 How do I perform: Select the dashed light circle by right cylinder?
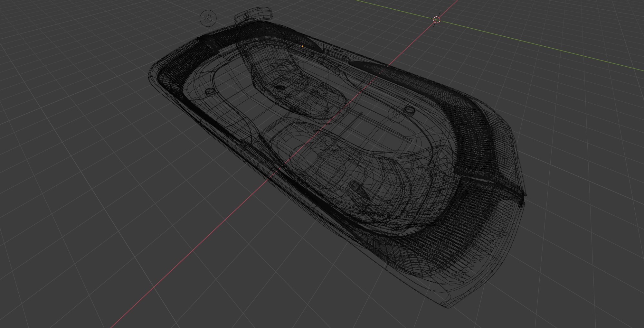coord(396,115)
